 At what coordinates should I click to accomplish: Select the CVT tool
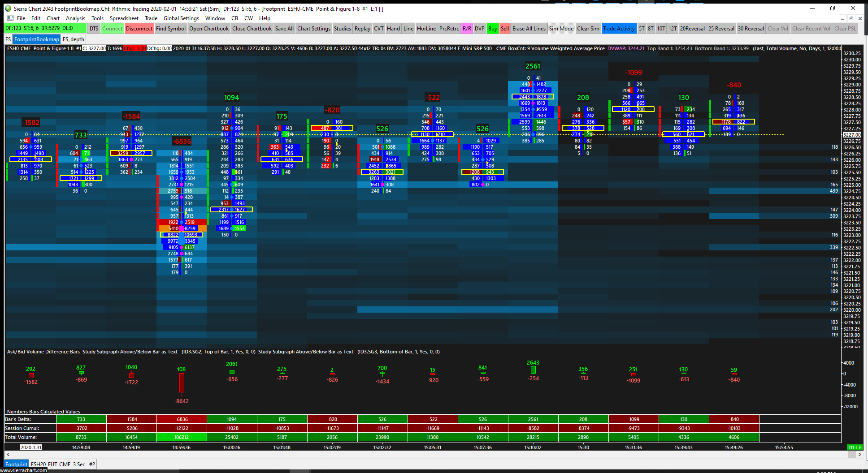(x=379, y=29)
